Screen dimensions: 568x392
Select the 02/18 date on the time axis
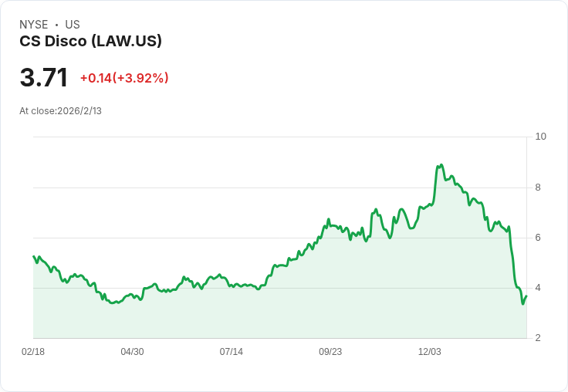(x=33, y=352)
